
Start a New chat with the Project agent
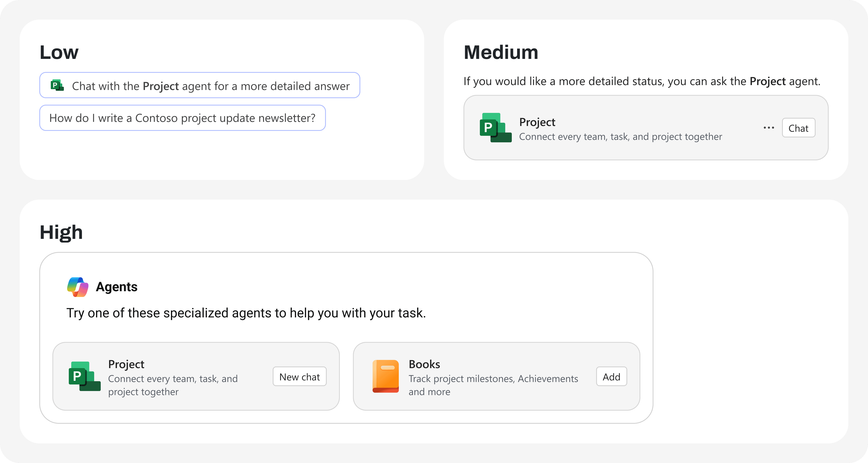tap(299, 376)
